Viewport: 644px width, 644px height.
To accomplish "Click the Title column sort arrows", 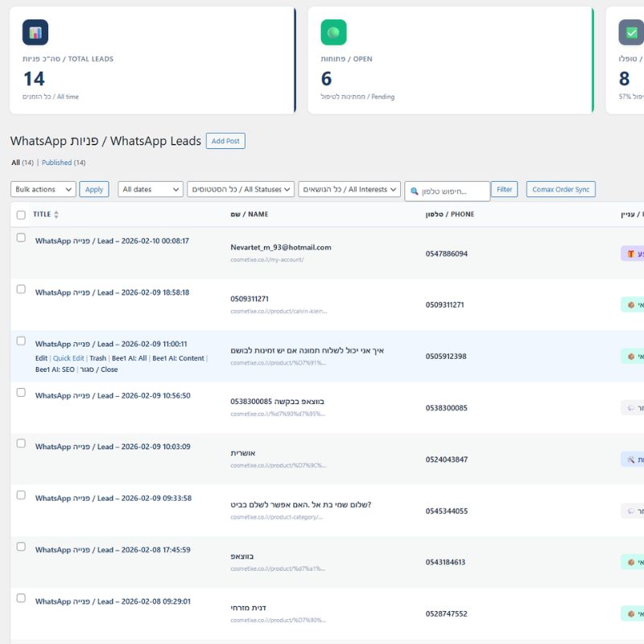I will [x=56, y=215].
